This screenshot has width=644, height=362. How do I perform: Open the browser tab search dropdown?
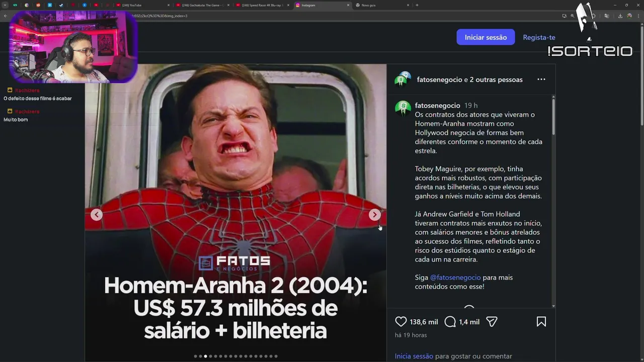tap(5, 5)
